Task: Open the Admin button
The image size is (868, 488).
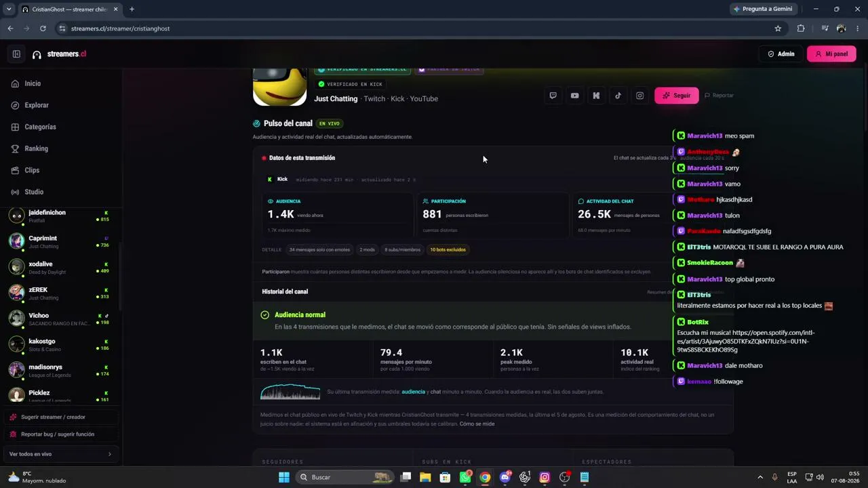Action: (781, 54)
